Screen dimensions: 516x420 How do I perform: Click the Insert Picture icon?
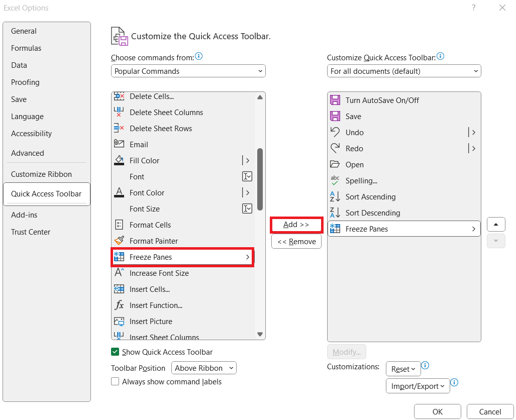[x=119, y=321]
